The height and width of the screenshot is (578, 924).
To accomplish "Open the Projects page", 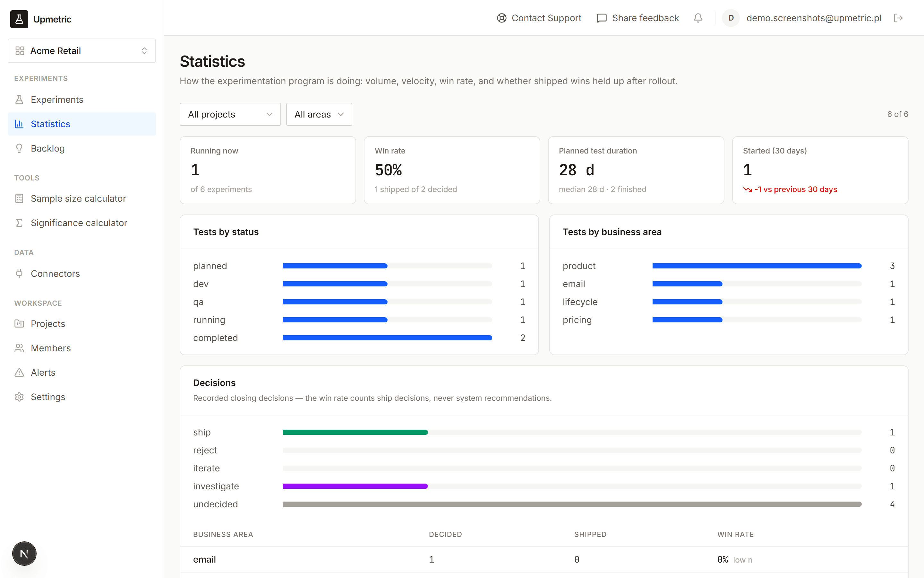I will [82, 323].
